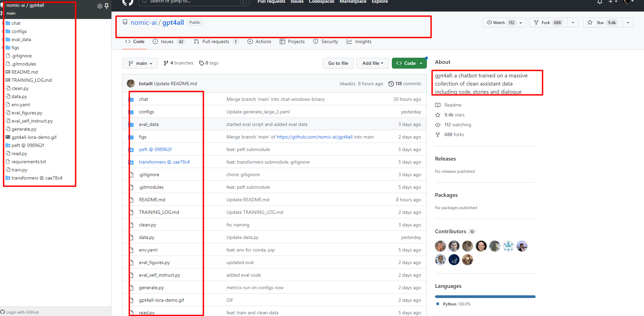644x316 pixels.
Task: Pin the file tree sidebar
Action: click(x=106, y=6)
